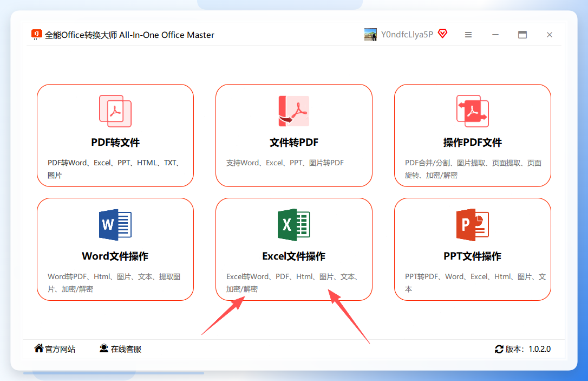Viewport: 588px width, 381px height.
Task: Open 在线客服 link
Action: (x=126, y=349)
